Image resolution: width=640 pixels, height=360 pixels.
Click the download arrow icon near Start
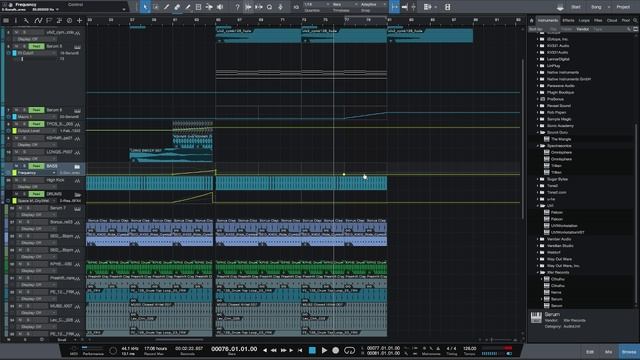[x=560, y=7]
